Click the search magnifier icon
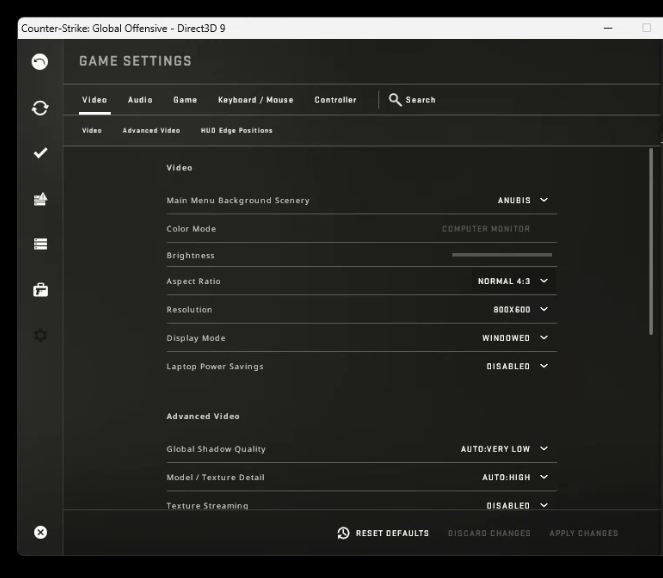The height and width of the screenshot is (578, 663). click(395, 100)
